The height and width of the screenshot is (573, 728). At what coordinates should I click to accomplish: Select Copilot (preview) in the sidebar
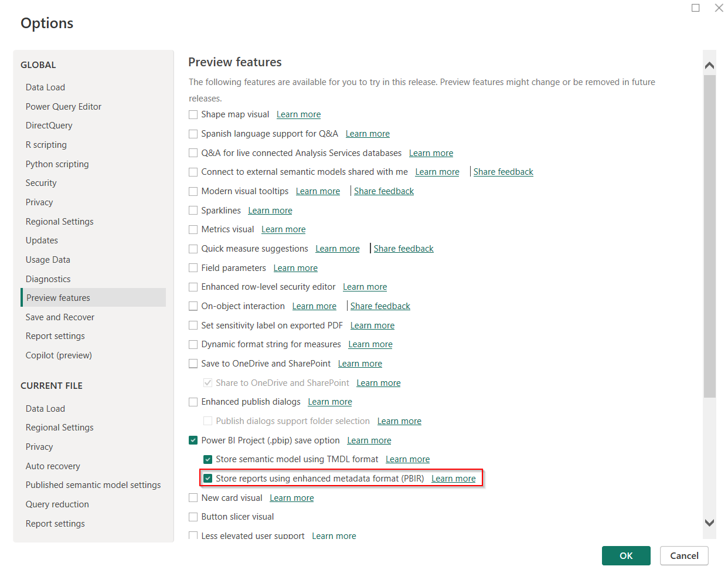(59, 355)
